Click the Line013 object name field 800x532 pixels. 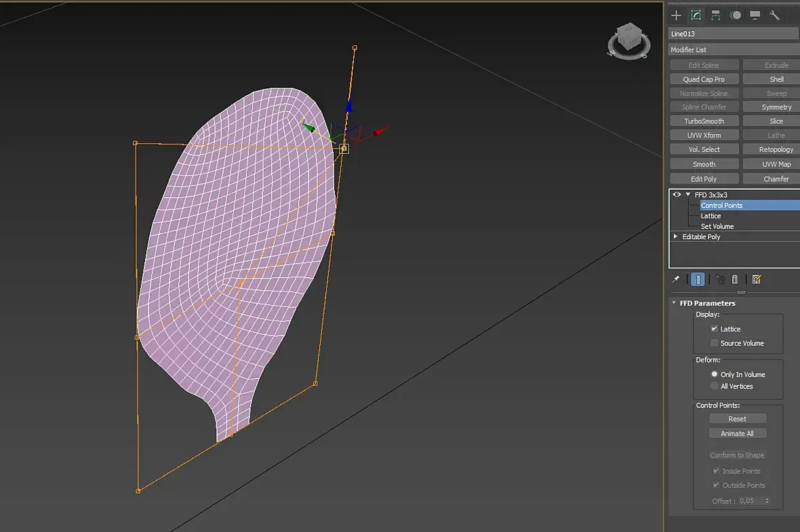point(734,34)
